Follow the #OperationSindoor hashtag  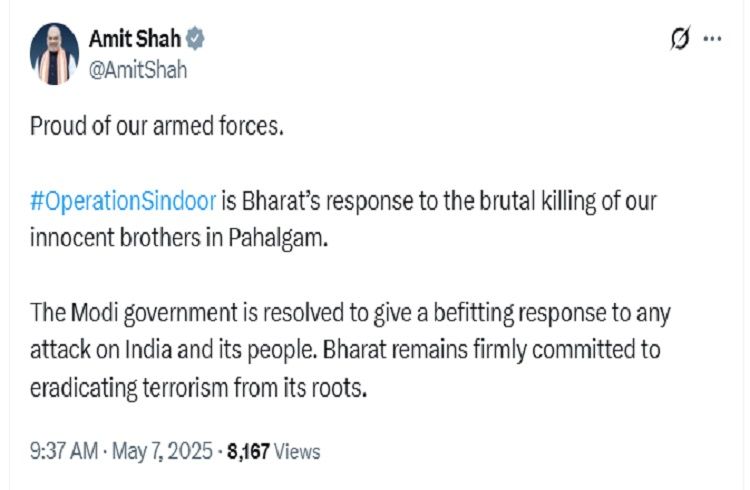coord(123,201)
